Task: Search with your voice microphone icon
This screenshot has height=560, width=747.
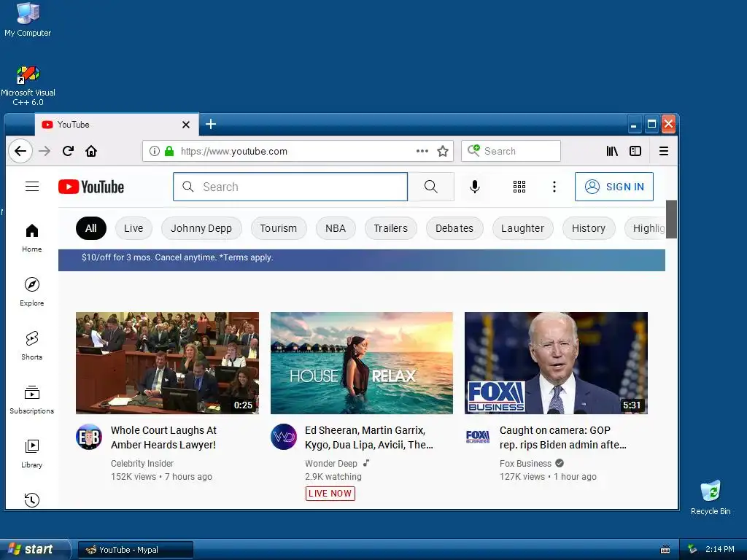Action: click(474, 187)
